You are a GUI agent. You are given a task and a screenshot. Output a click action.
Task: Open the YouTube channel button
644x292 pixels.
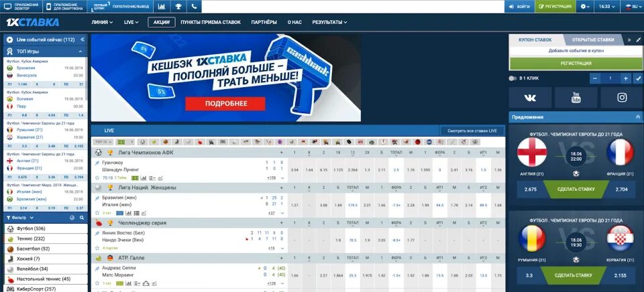pyautogui.click(x=576, y=98)
